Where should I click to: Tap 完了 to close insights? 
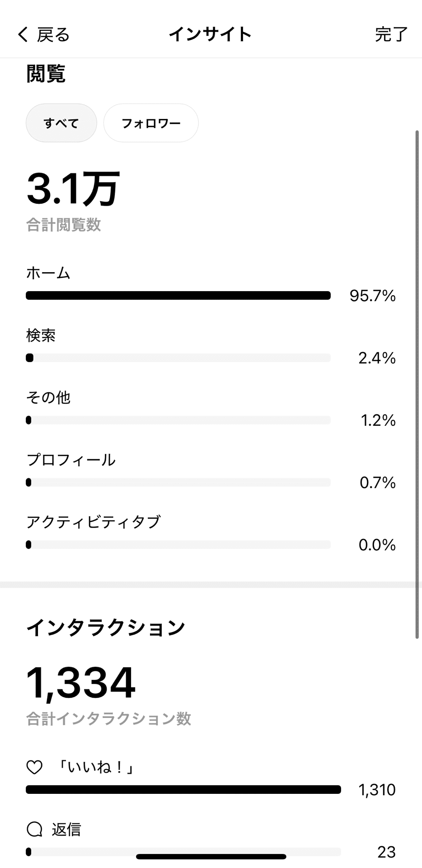391,34
